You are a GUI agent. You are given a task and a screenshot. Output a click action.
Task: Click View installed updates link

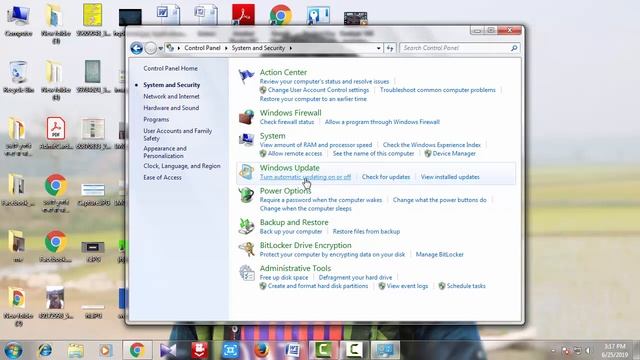tap(450, 177)
